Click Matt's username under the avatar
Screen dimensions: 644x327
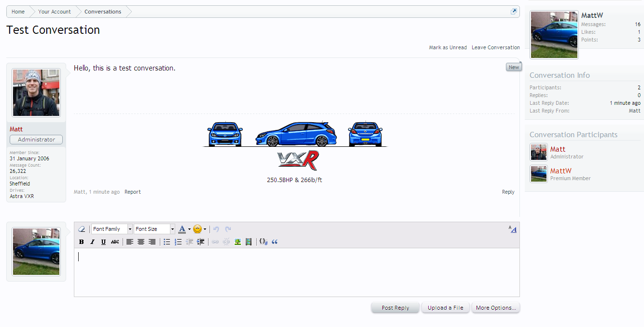click(16, 129)
